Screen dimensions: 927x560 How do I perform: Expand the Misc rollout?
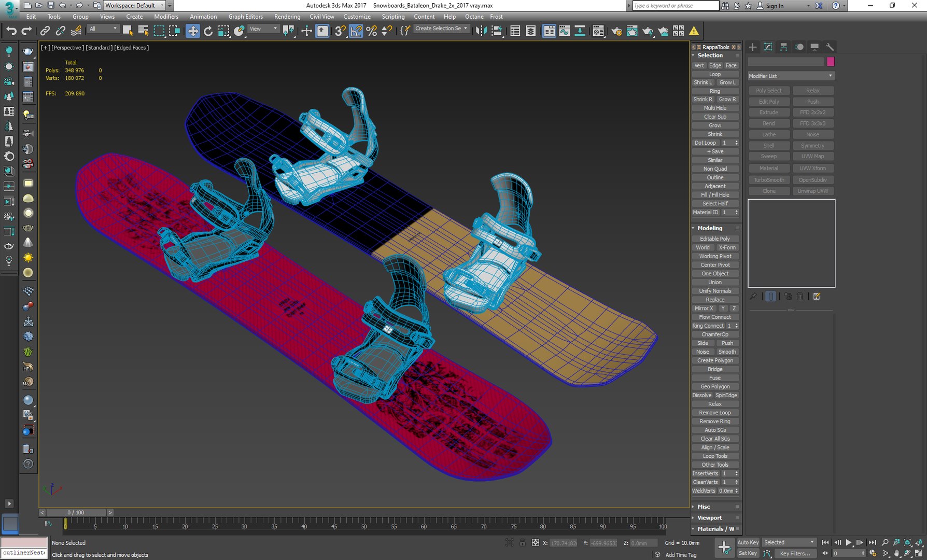[x=704, y=507]
